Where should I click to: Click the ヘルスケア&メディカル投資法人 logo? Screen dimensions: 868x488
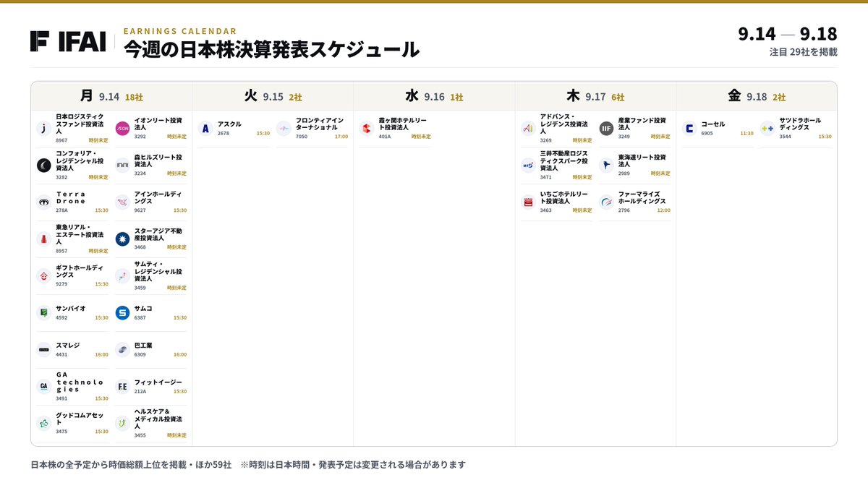click(x=122, y=423)
